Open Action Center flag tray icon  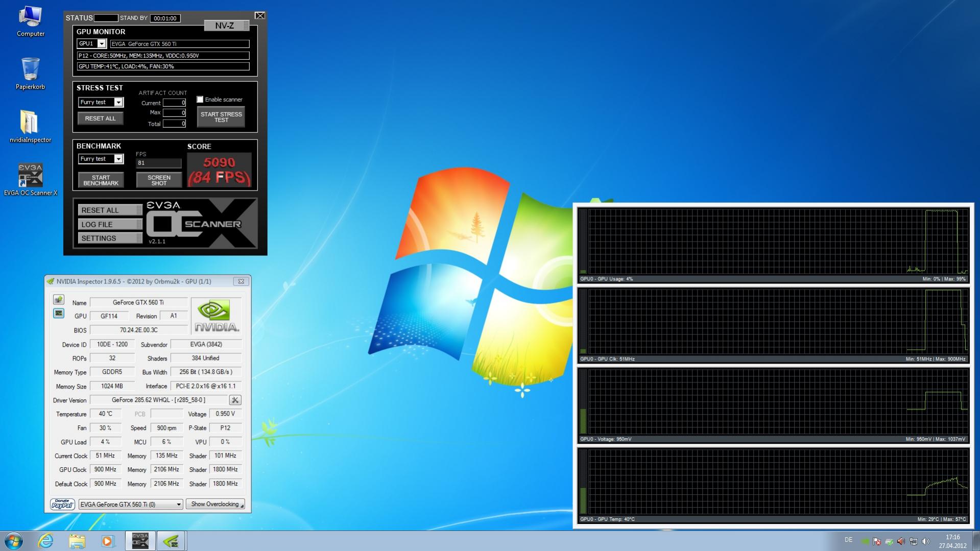click(x=877, y=541)
